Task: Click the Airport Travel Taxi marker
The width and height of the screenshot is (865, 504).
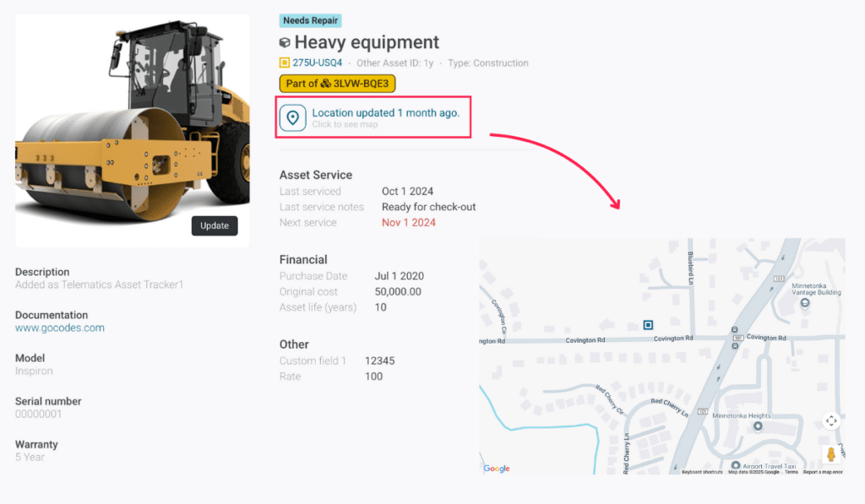Action: [x=736, y=466]
